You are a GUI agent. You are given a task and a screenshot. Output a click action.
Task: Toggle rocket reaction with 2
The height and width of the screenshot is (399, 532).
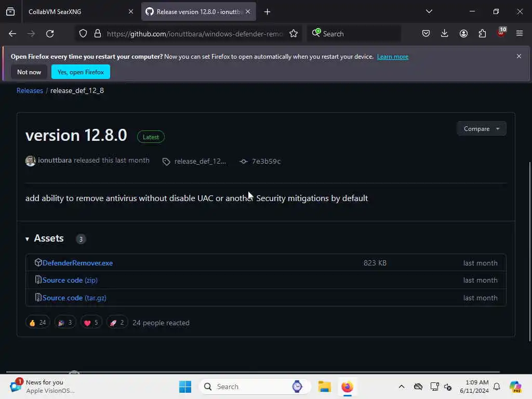click(x=117, y=322)
